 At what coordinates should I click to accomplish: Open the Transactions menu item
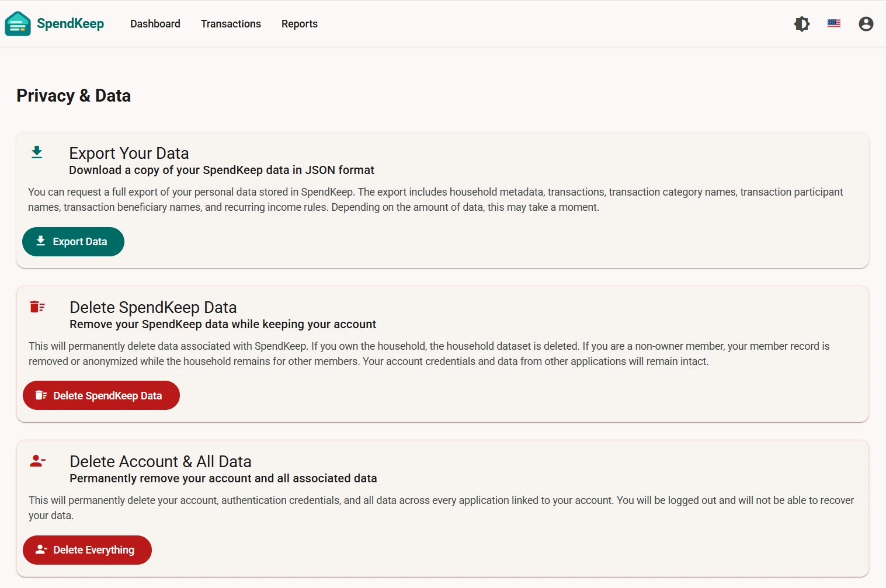(231, 24)
